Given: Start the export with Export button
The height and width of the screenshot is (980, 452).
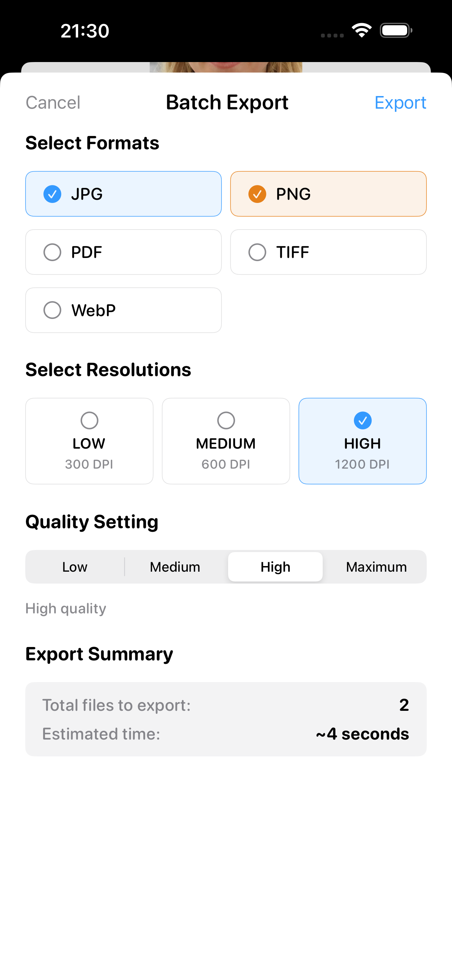Looking at the screenshot, I should (x=400, y=103).
